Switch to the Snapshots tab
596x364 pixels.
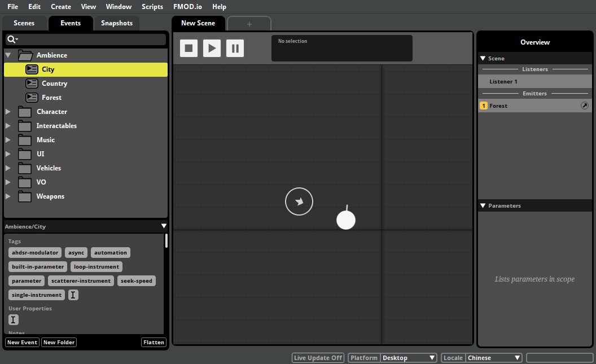coord(117,23)
